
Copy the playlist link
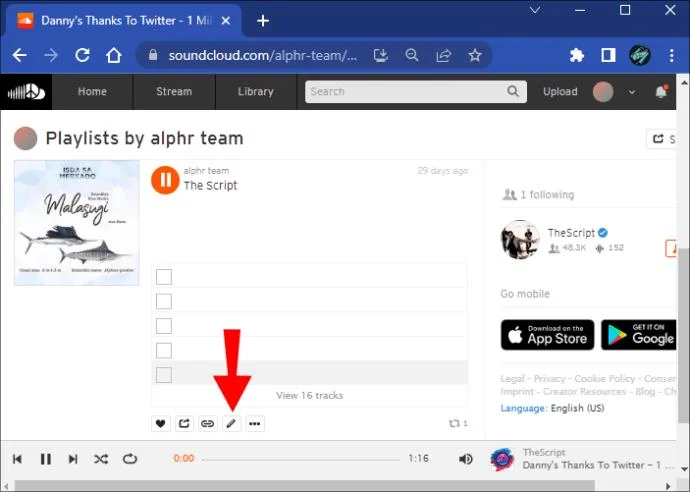click(207, 423)
